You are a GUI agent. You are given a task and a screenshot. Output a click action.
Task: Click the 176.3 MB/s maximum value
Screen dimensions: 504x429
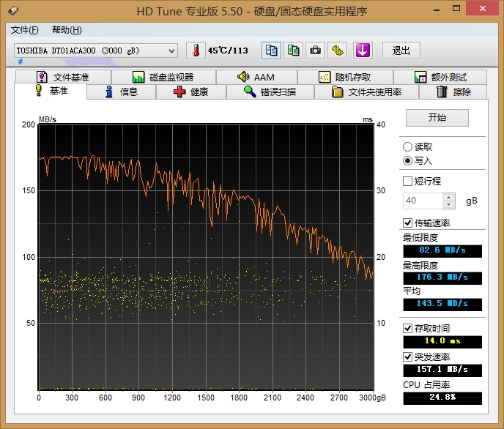point(442,277)
